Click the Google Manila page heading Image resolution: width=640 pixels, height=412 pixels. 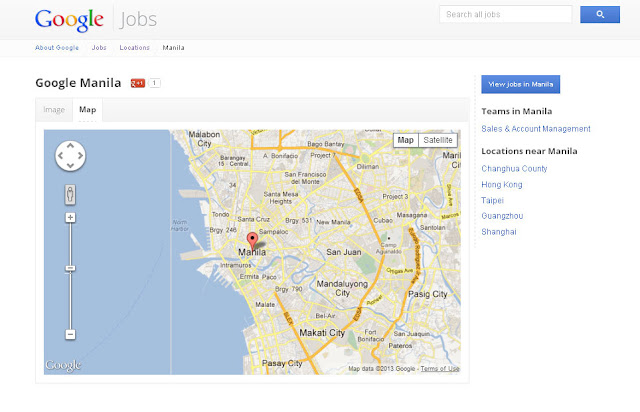(78, 83)
